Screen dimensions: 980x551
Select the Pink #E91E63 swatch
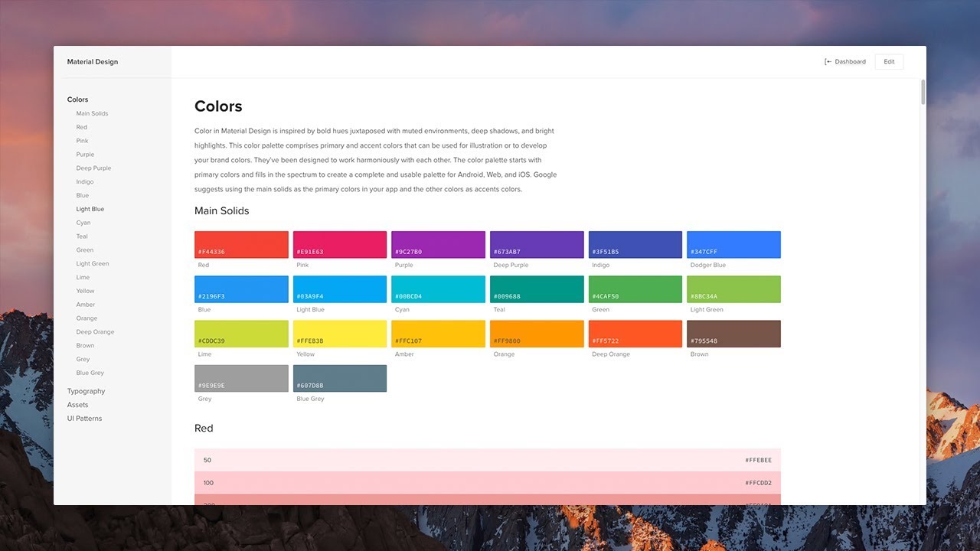[x=340, y=245]
